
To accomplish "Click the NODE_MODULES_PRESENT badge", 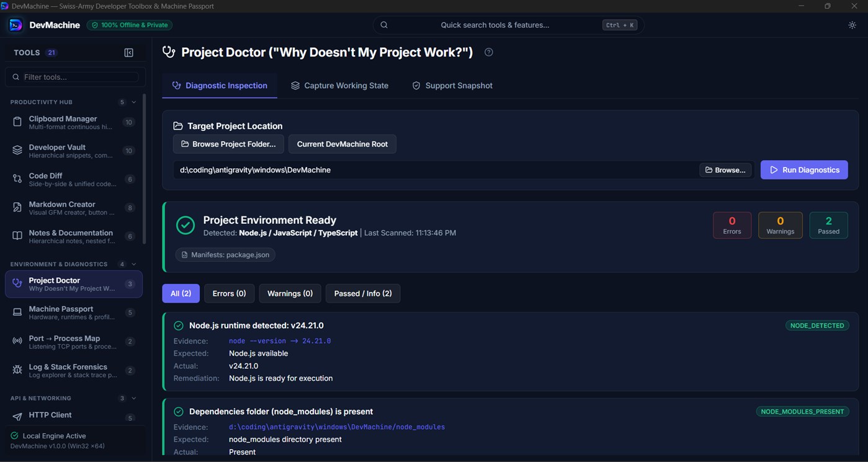I will (x=802, y=411).
